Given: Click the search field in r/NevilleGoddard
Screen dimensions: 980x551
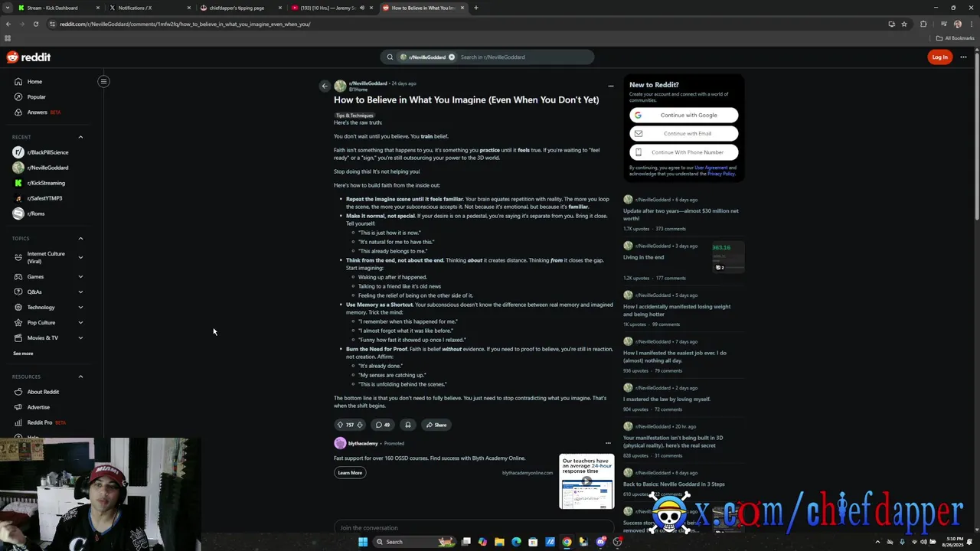Looking at the screenshot, I should tap(524, 57).
